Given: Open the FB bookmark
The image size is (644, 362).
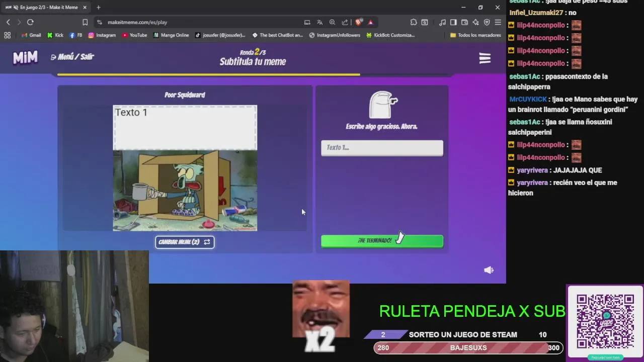Looking at the screenshot, I should (x=76, y=35).
